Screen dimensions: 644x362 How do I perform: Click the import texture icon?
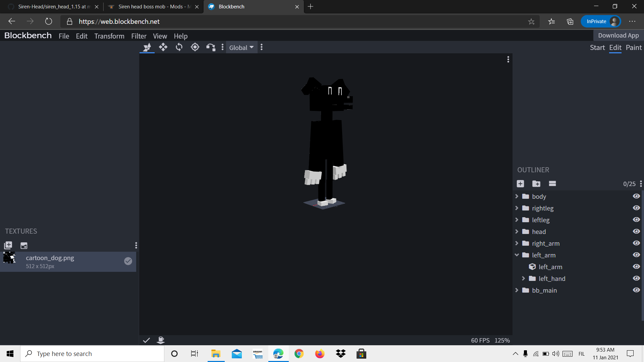tap(8, 245)
